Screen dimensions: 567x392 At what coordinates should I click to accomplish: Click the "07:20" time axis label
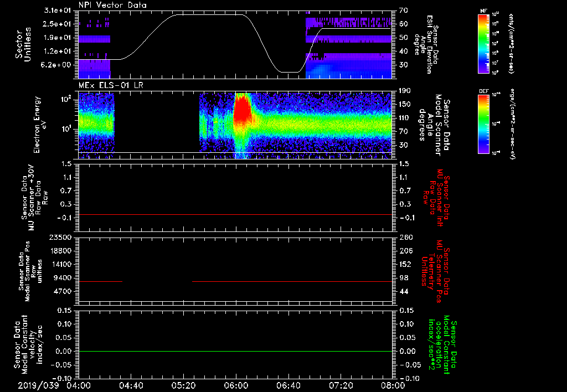point(341,385)
